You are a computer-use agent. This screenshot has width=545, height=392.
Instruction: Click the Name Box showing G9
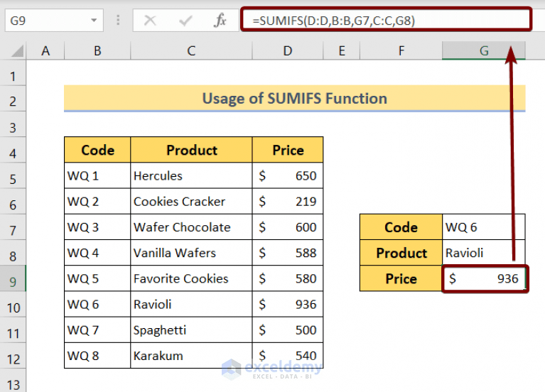point(54,21)
